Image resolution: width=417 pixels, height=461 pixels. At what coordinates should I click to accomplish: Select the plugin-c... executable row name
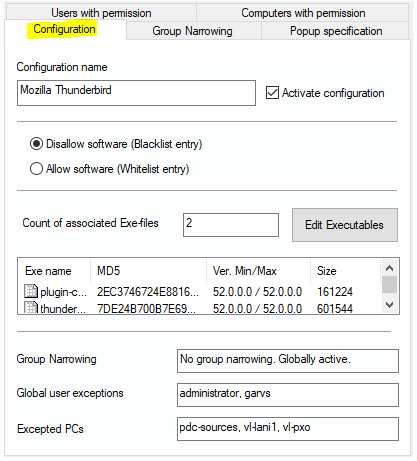click(63, 292)
